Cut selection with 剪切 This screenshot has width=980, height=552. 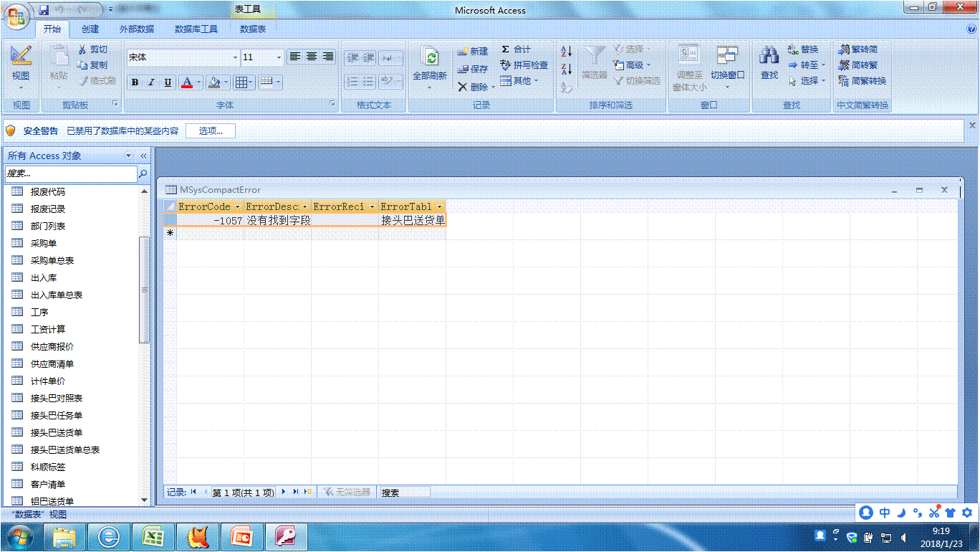(x=93, y=49)
